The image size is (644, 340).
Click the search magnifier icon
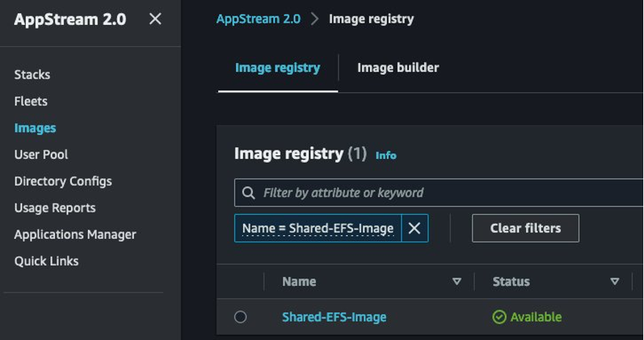click(248, 193)
